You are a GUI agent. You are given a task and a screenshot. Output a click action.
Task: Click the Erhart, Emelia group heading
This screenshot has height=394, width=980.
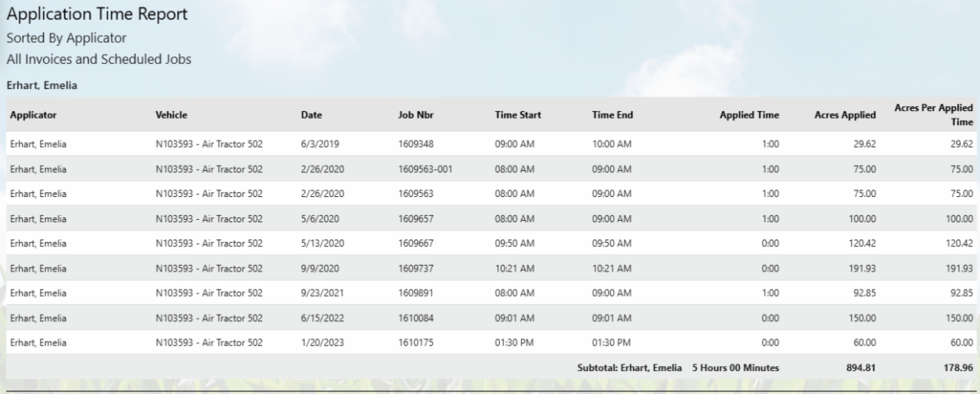[42, 84]
